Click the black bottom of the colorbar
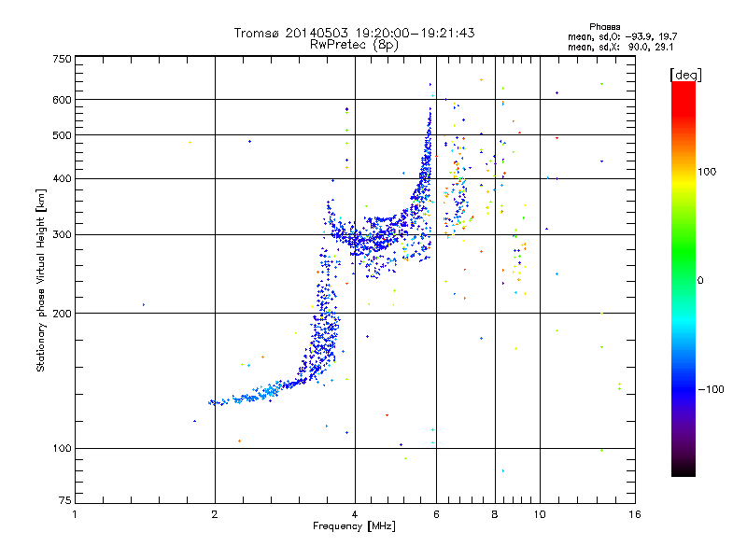 (684, 469)
